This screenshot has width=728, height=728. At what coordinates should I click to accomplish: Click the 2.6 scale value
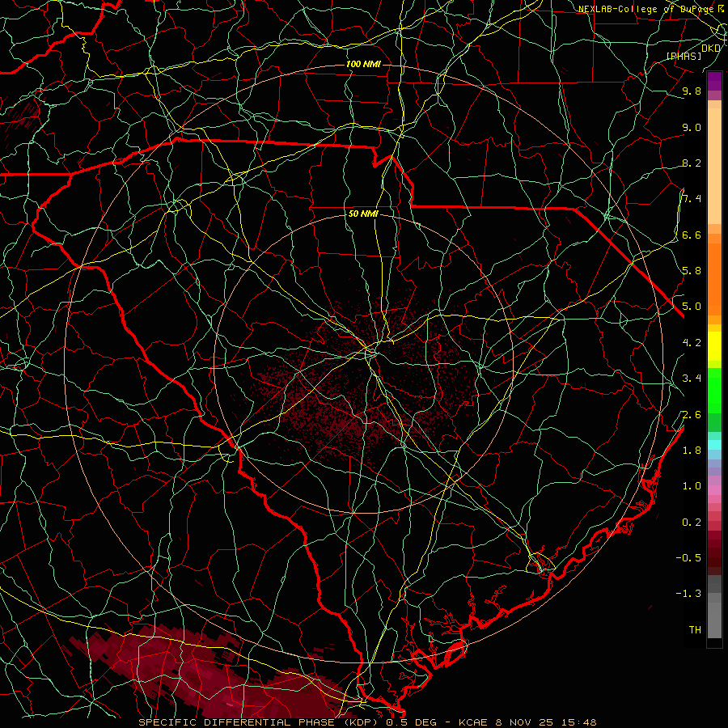pyautogui.click(x=692, y=415)
